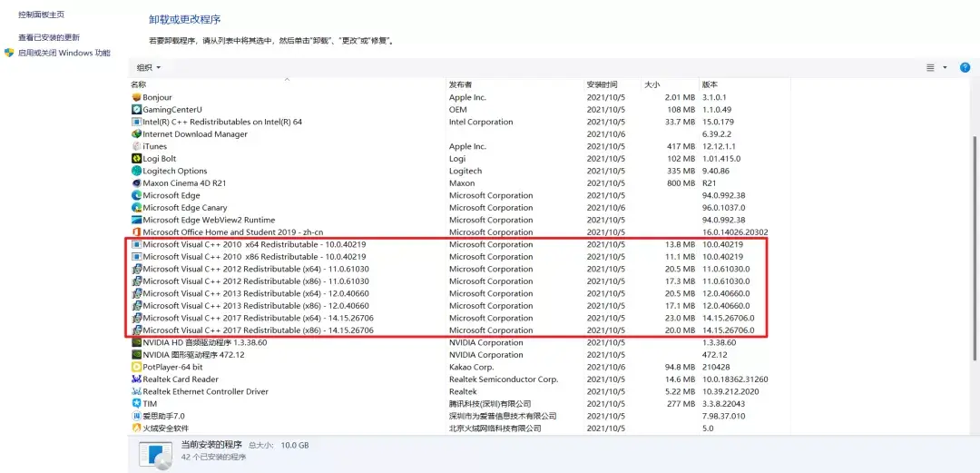The width and height of the screenshot is (980, 473).
Task: Click the program list vertical scrollbar
Action: tap(974, 251)
